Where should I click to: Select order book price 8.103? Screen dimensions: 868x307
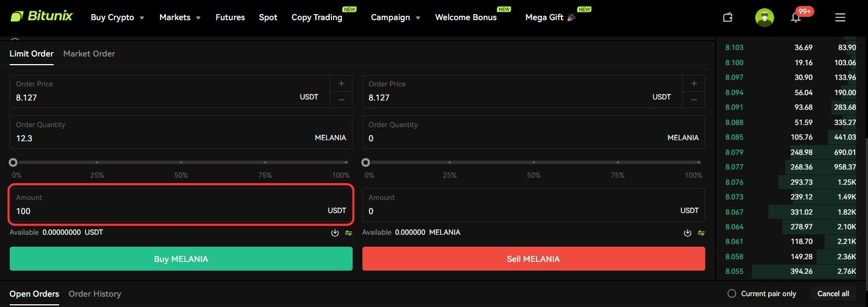pos(735,48)
